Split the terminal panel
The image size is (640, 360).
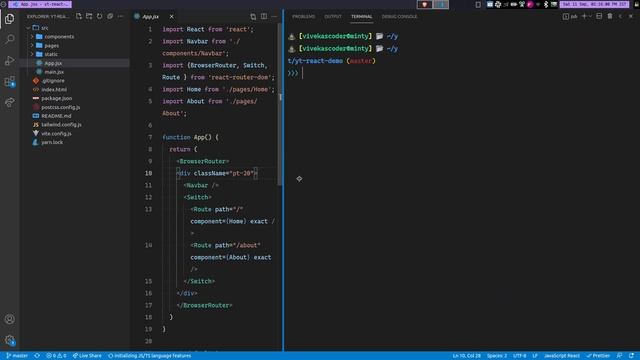(599, 16)
